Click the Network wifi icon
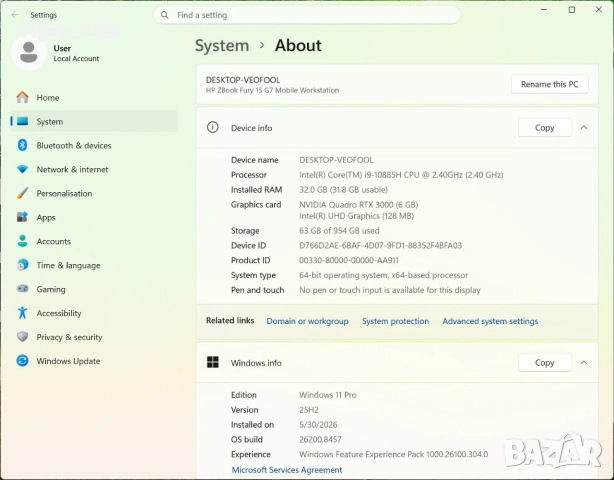Screen dimensions: 614x480 click(22, 169)
